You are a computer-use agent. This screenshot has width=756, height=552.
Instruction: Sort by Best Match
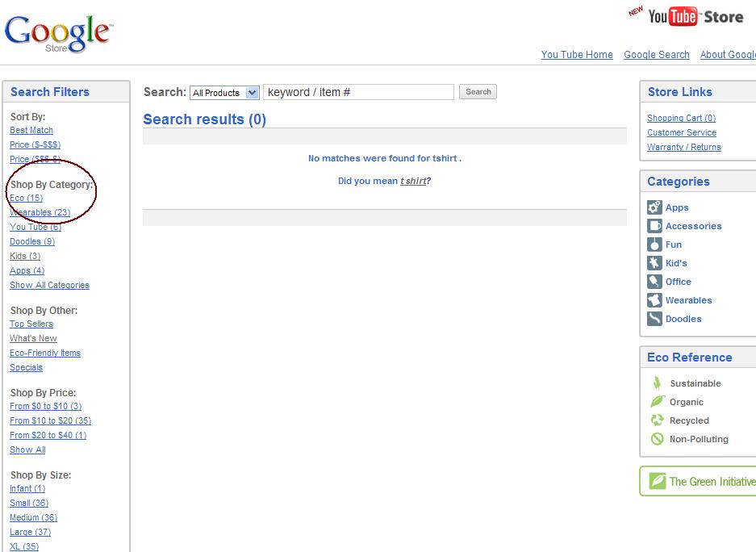click(31, 130)
